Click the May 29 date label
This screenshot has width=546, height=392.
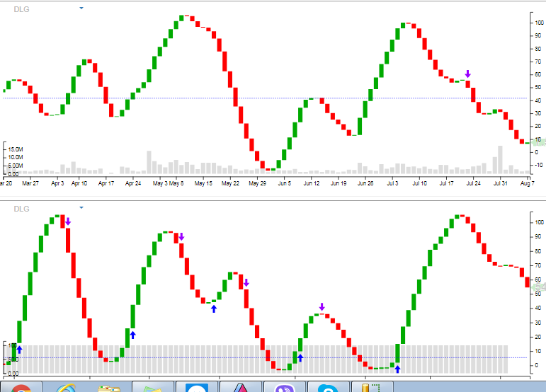tap(257, 183)
